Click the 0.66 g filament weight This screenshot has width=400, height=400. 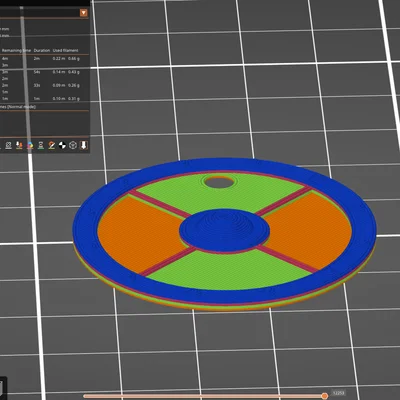pos(74,59)
